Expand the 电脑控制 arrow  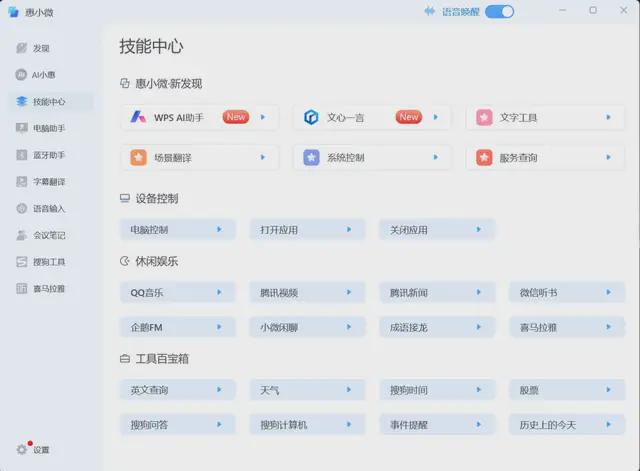tap(219, 229)
